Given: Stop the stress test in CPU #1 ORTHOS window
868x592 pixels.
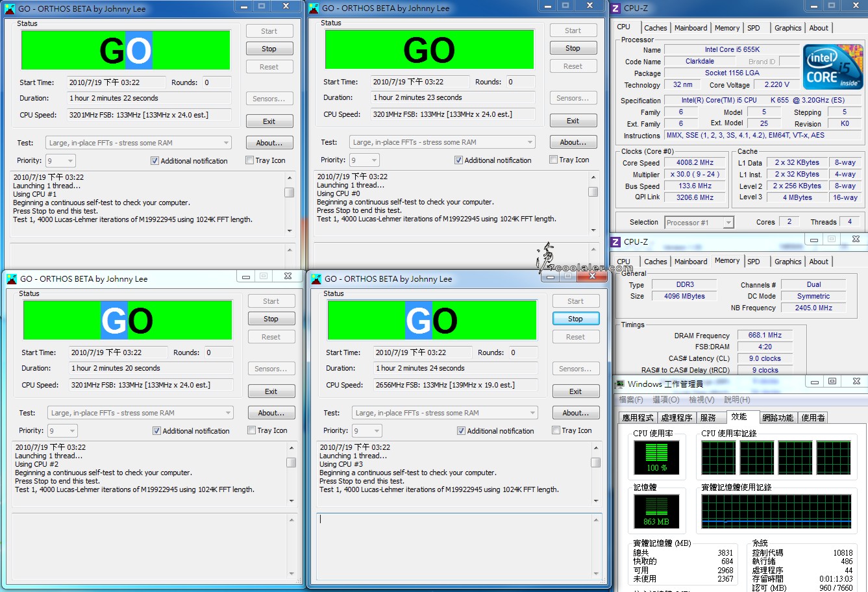Looking at the screenshot, I should [x=269, y=49].
